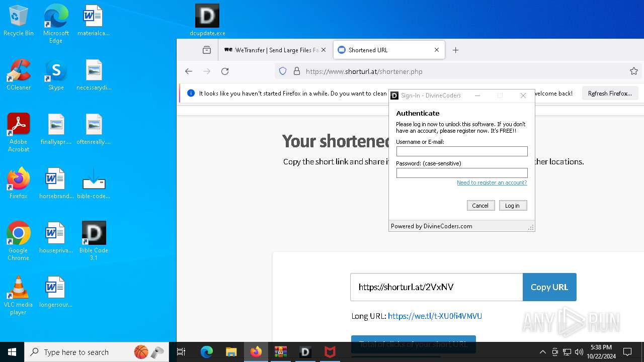Viewport: 644px width, 362px height.
Task: Switch to the WeTransfer tab
Action: coord(275,50)
